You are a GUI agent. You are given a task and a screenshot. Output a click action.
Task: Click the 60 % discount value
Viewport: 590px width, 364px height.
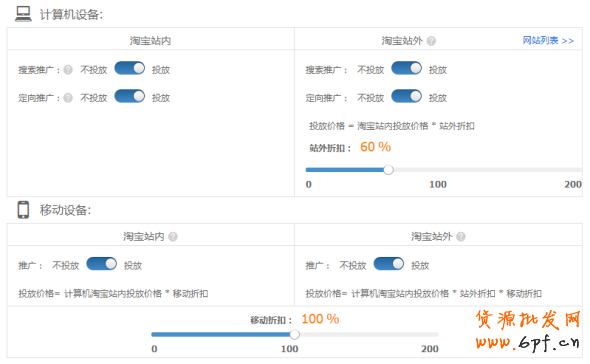(376, 147)
